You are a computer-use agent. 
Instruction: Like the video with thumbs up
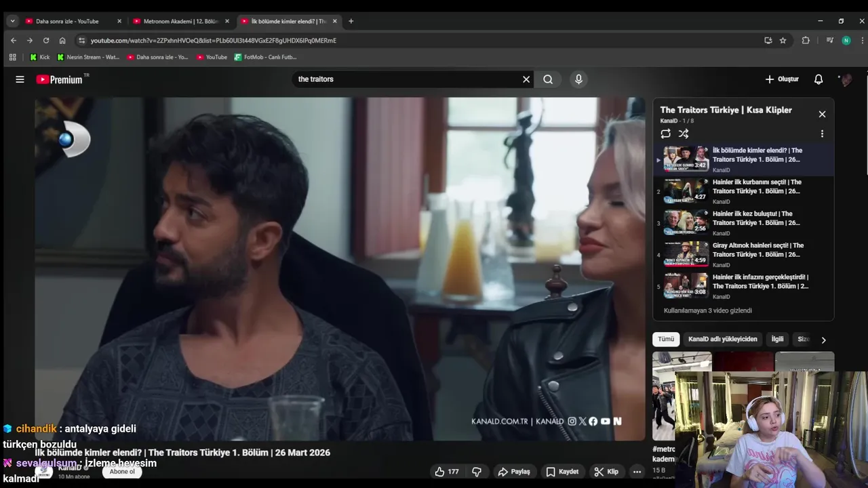tap(446, 472)
